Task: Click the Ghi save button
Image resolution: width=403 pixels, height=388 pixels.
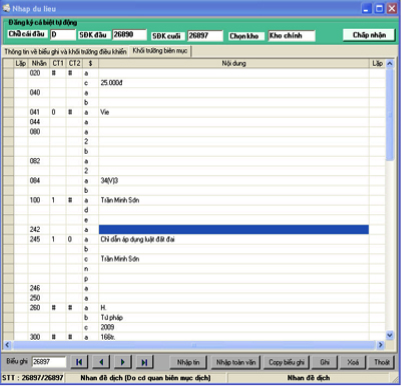Action: tap(325, 362)
